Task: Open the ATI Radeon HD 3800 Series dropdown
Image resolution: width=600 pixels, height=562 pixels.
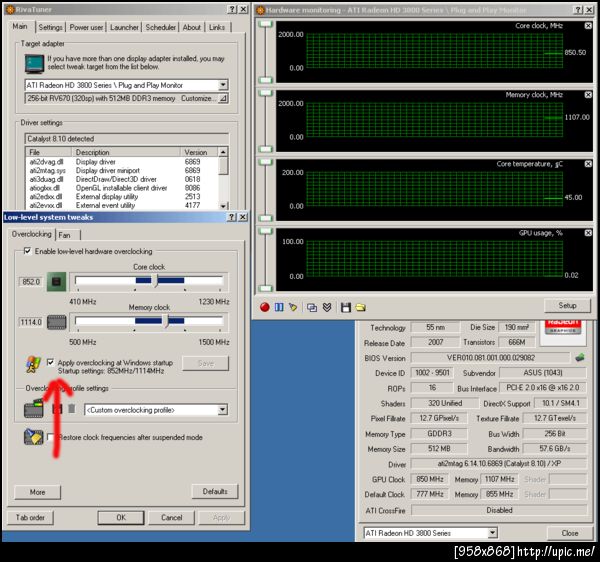Action: pyautogui.click(x=493, y=533)
